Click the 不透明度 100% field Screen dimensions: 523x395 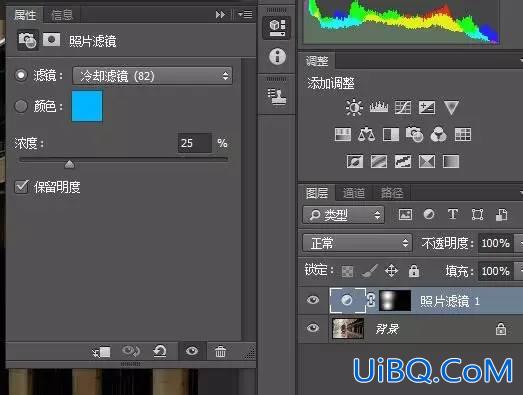pos(496,243)
